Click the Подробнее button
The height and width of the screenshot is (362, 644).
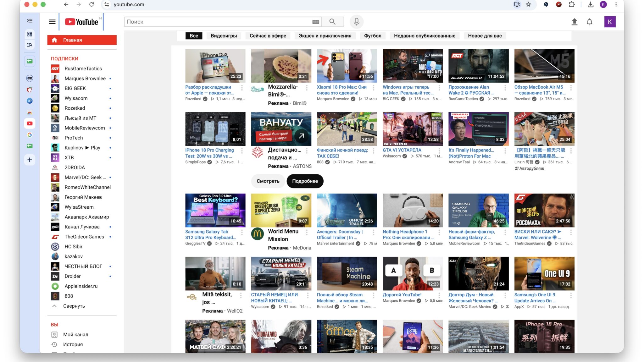[x=305, y=181]
